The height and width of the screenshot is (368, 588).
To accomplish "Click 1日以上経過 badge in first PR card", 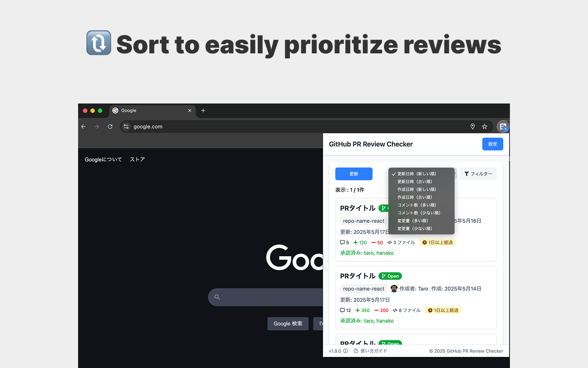I will tap(437, 242).
